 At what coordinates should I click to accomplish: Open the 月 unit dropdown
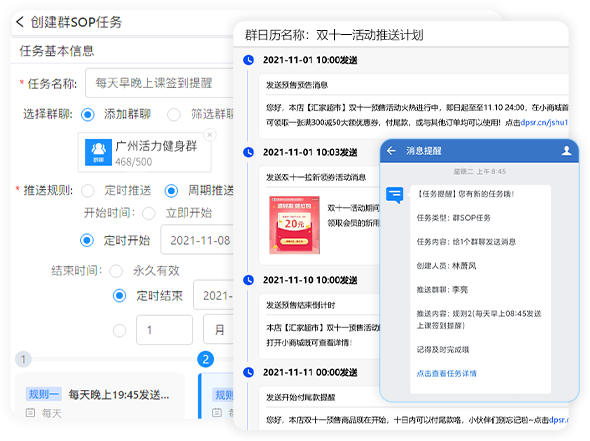tap(219, 330)
